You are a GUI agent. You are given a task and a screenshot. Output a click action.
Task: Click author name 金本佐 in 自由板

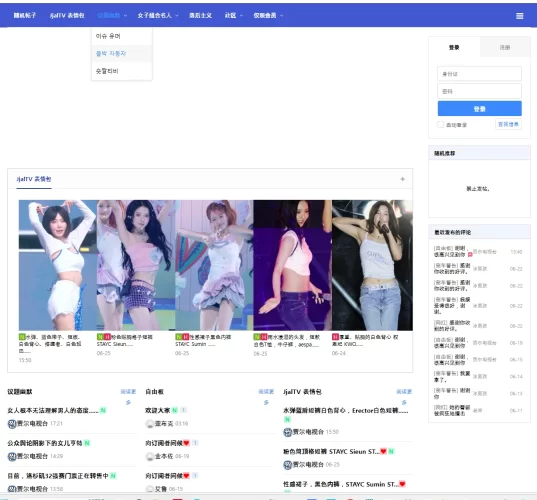(x=164, y=457)
